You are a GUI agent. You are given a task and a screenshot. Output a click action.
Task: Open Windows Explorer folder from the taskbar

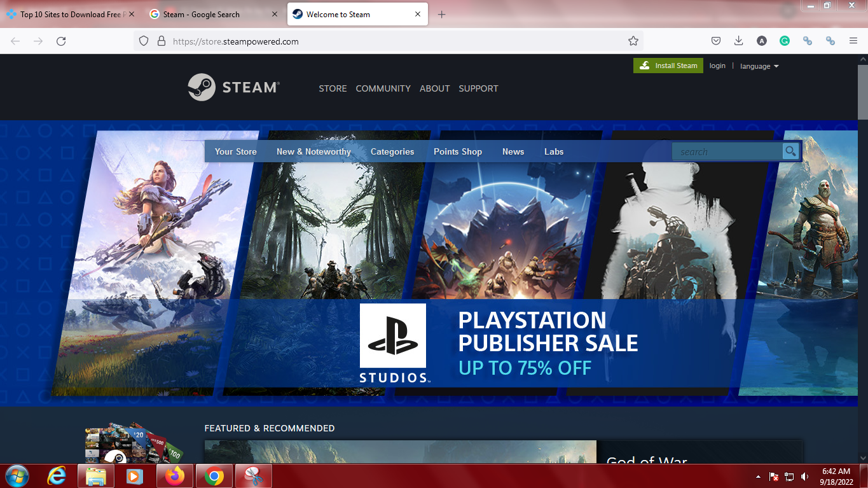tap(96, 476)
